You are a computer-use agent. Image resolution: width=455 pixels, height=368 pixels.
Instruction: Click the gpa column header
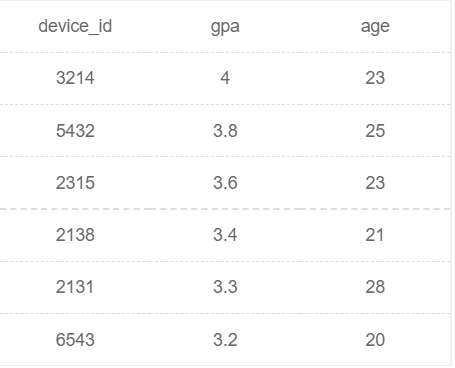pos(225,27)
